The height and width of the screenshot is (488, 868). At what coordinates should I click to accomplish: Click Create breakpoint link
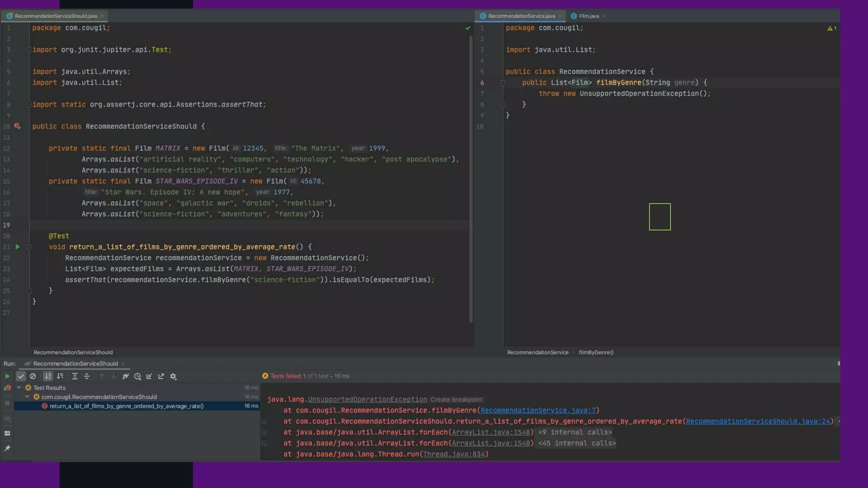456,399
